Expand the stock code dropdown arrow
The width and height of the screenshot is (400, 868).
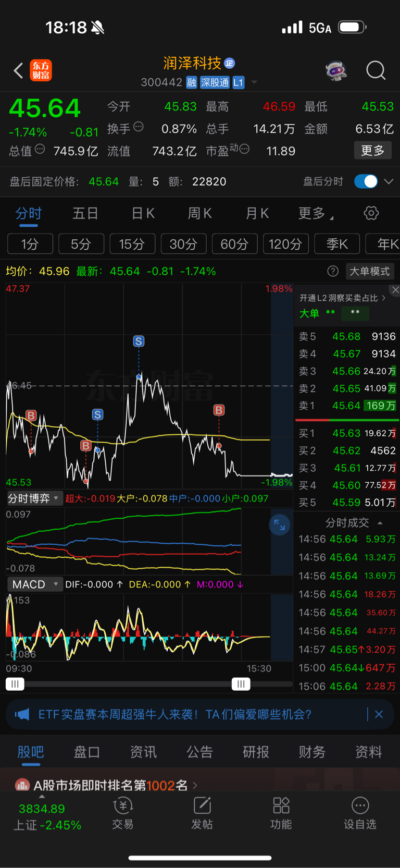point(254,82)
